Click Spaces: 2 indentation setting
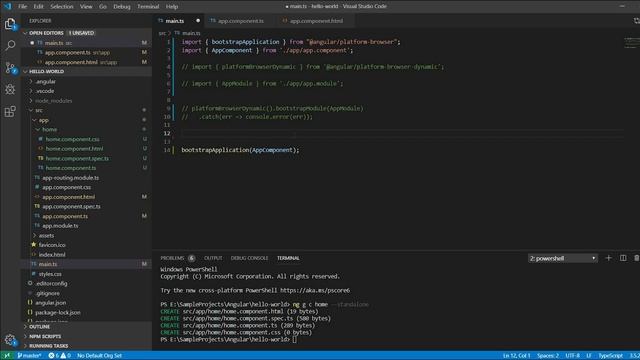 [x=548, y=356]
